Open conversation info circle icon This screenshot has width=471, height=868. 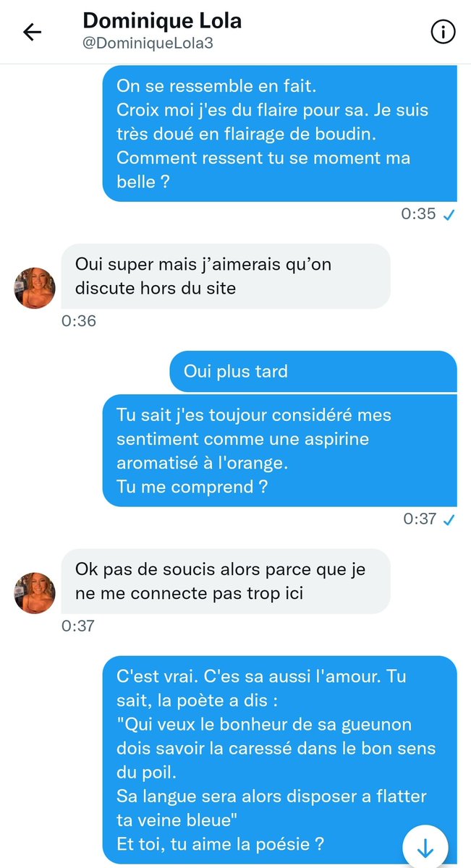click(442, 32)
